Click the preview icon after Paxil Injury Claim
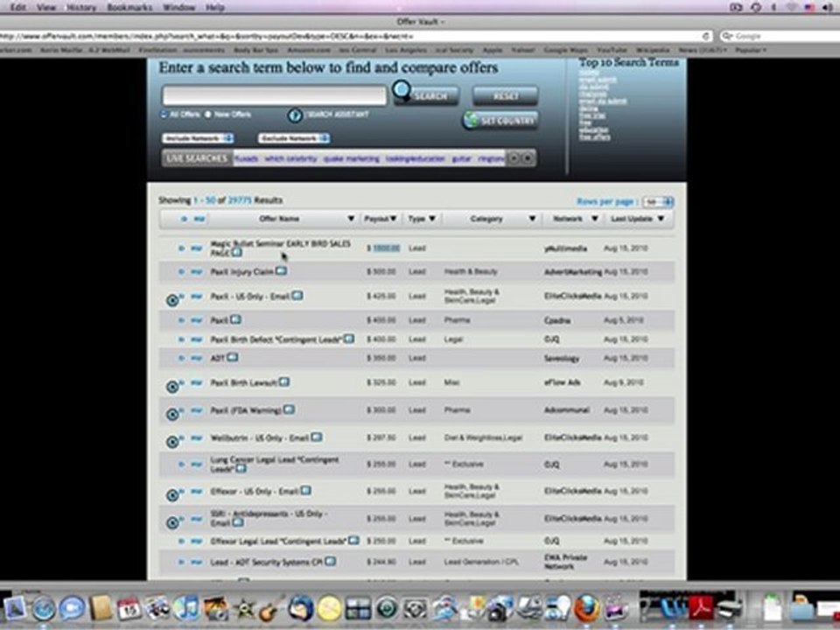The image size is (840, 630). [281, 271]
